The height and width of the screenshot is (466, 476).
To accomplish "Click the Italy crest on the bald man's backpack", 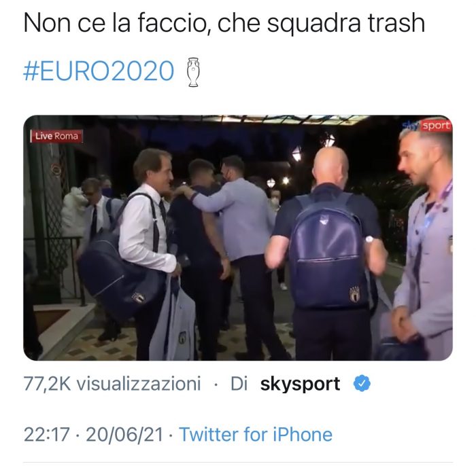I will (355, 293).
